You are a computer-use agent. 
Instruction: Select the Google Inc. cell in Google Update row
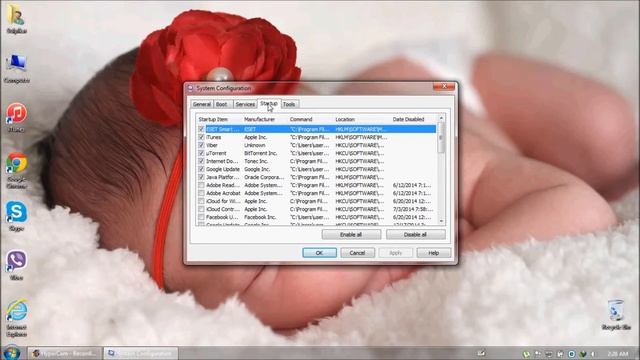tap(257, 169)
